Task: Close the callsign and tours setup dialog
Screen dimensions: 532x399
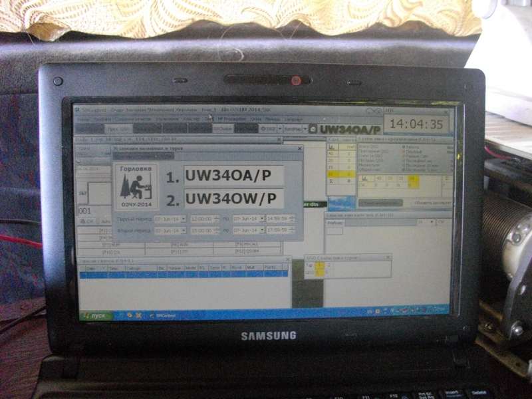Action: coord(299,148)
